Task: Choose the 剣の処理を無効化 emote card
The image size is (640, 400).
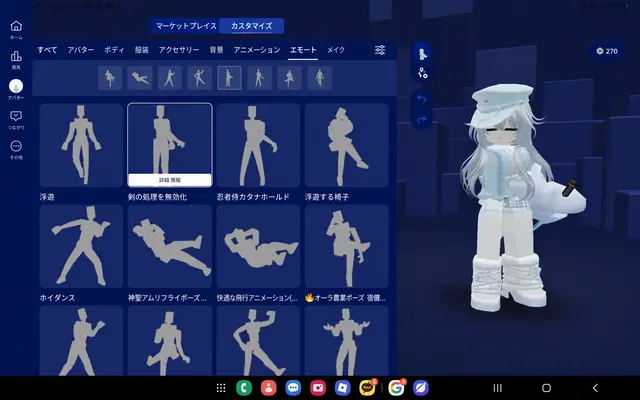Action: (170, 145)
